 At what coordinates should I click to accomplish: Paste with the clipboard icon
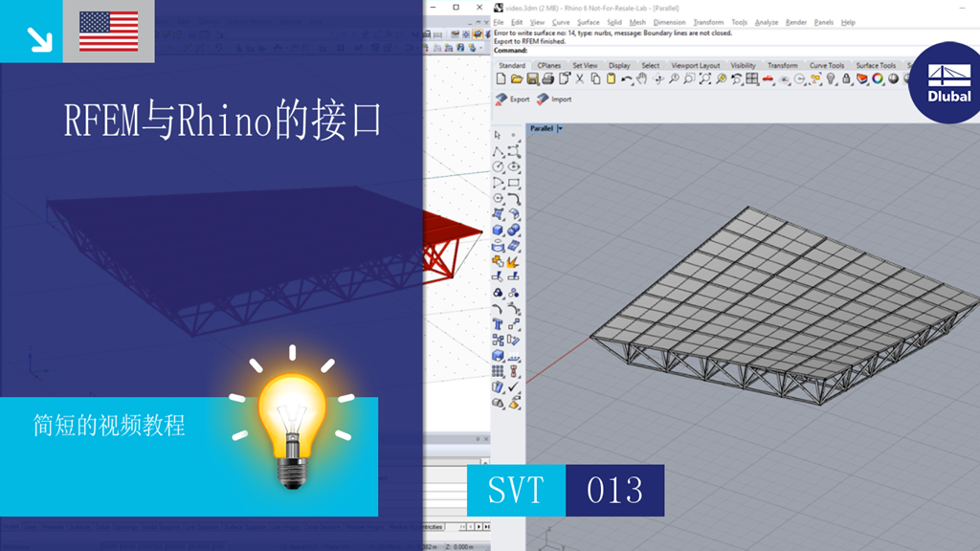(x=612, y=79)
